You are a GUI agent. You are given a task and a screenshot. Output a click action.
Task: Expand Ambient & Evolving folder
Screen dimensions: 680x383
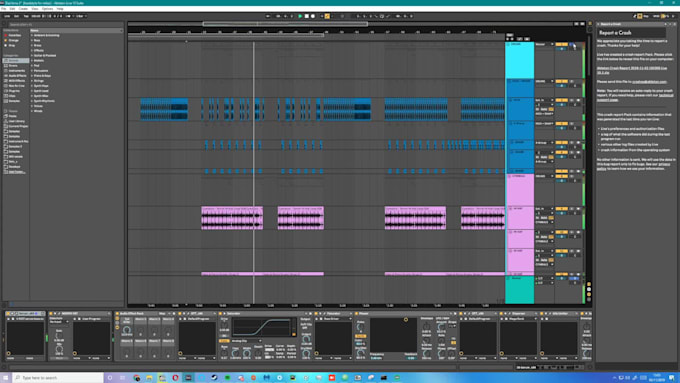pos(32,35)
